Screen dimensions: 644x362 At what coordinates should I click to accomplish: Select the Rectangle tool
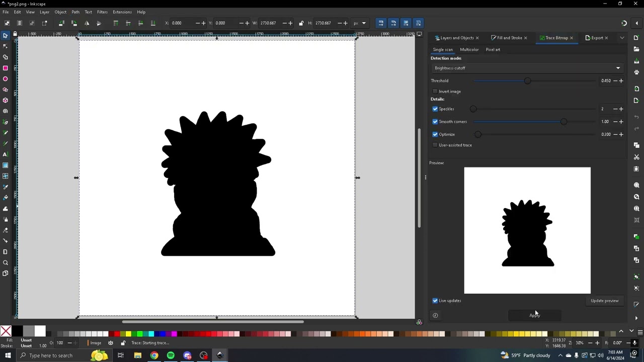click(x=6, y=68)
